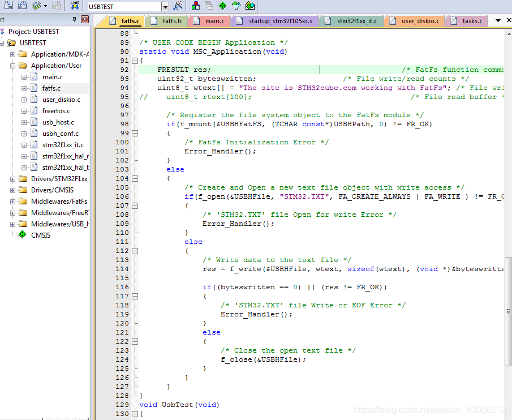This screenshot has width=512, height=420.
Task: Switch to the main.c editor tab
Action: (209, 21)
